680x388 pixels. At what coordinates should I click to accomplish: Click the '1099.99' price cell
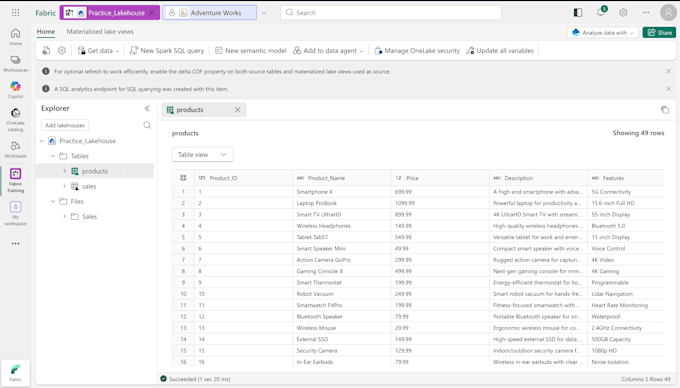click(x=440, y=203)
